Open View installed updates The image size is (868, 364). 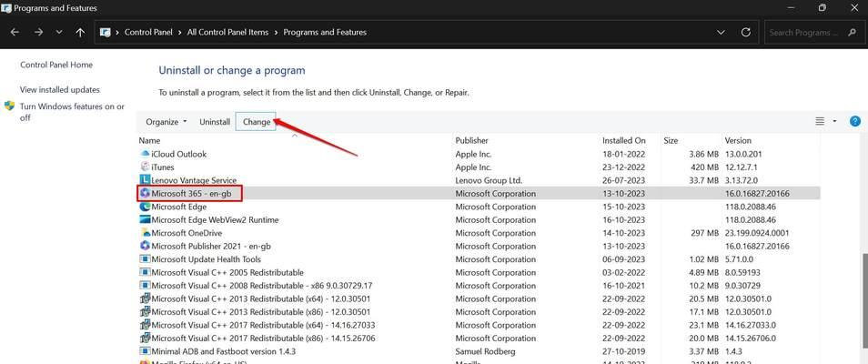60,90
